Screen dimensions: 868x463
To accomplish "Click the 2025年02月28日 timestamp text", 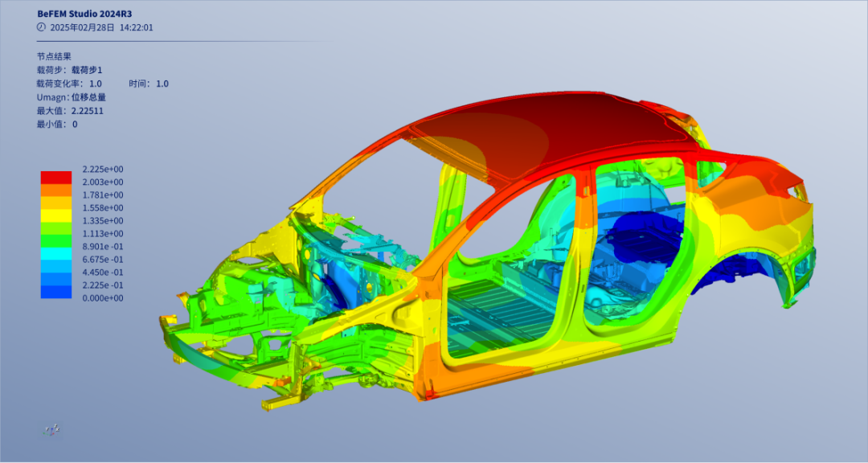I will [82, 27].
